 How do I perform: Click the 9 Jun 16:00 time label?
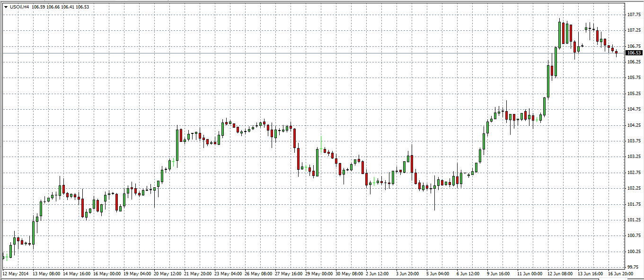click(x=499, y=273)
